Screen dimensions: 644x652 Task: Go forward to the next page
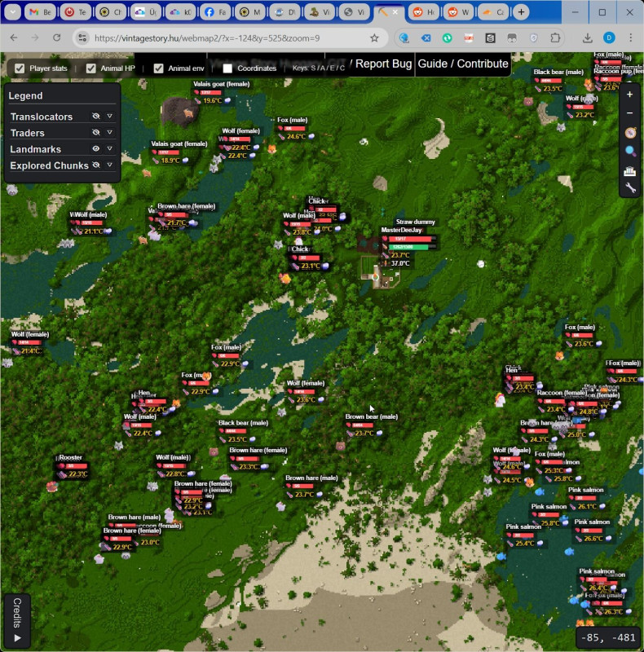tap(35, 38)
